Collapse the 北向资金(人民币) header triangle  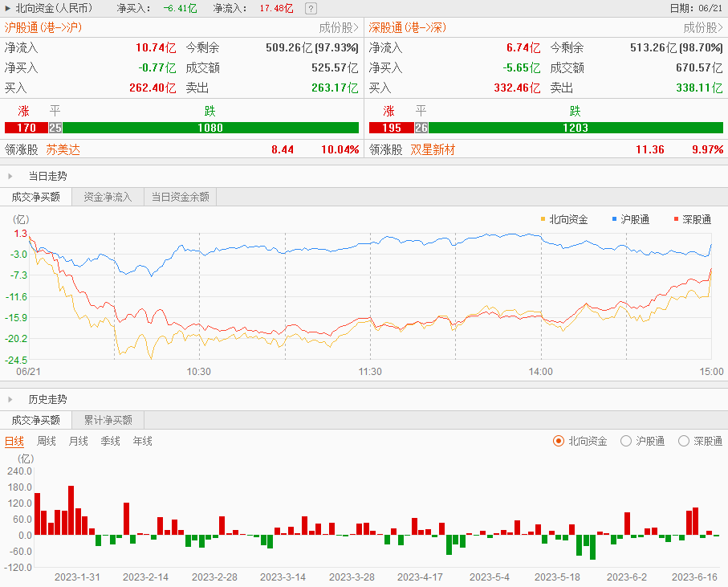point(8,8)
